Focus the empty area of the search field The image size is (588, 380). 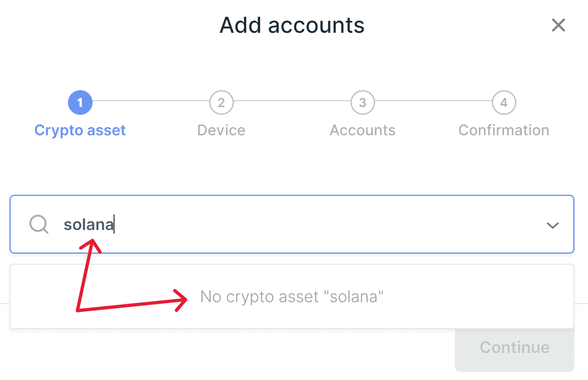328,225
